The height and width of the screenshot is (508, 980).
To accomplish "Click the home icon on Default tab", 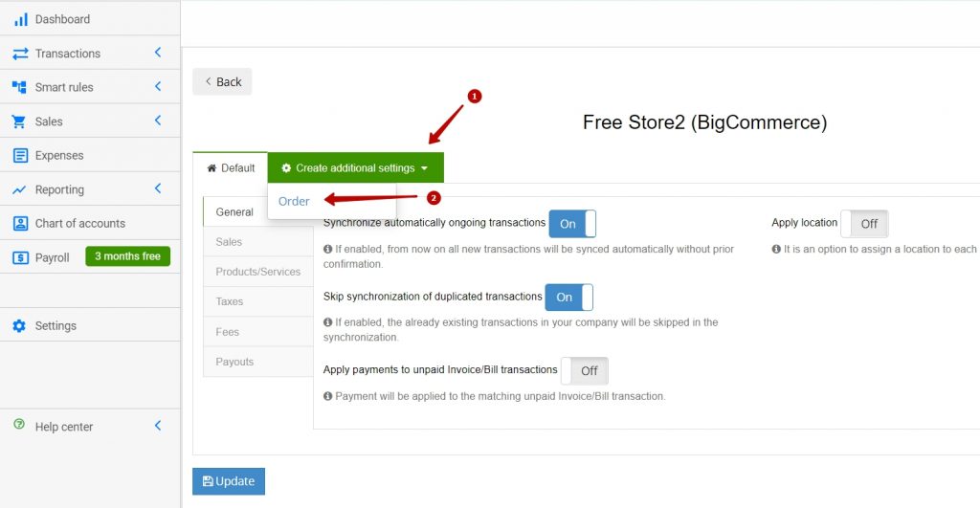I will 212,168.
